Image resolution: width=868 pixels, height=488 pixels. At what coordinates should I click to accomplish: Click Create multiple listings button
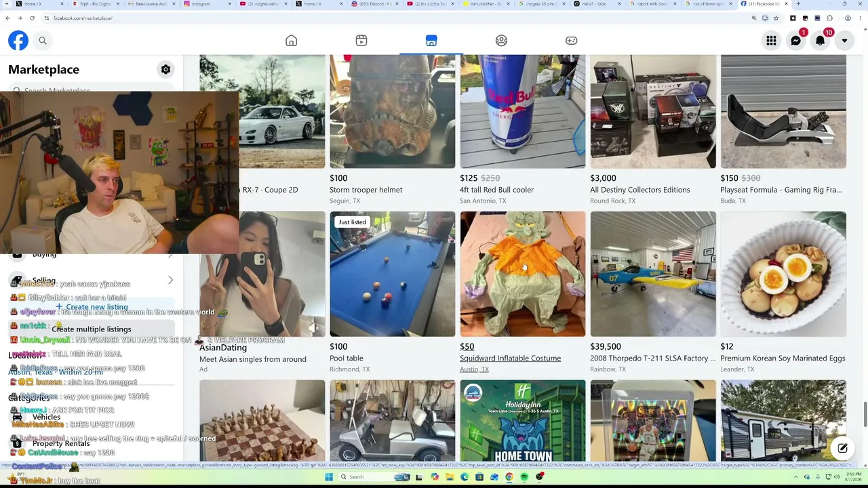point(92,329)
